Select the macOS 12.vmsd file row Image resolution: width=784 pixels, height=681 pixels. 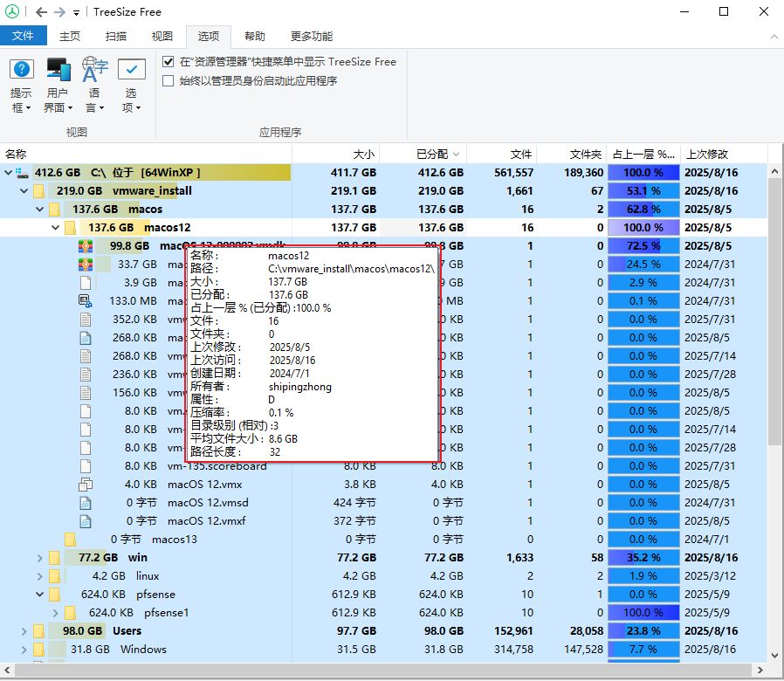[383, 503]
